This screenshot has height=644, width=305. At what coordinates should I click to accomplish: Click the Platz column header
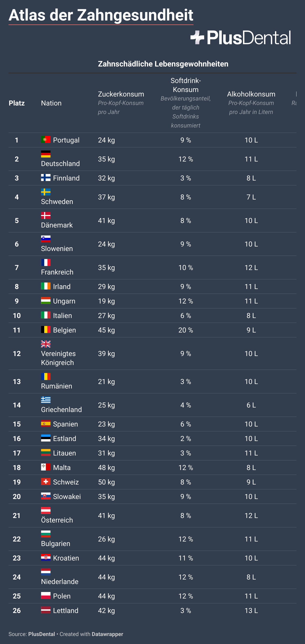[17, 103]
